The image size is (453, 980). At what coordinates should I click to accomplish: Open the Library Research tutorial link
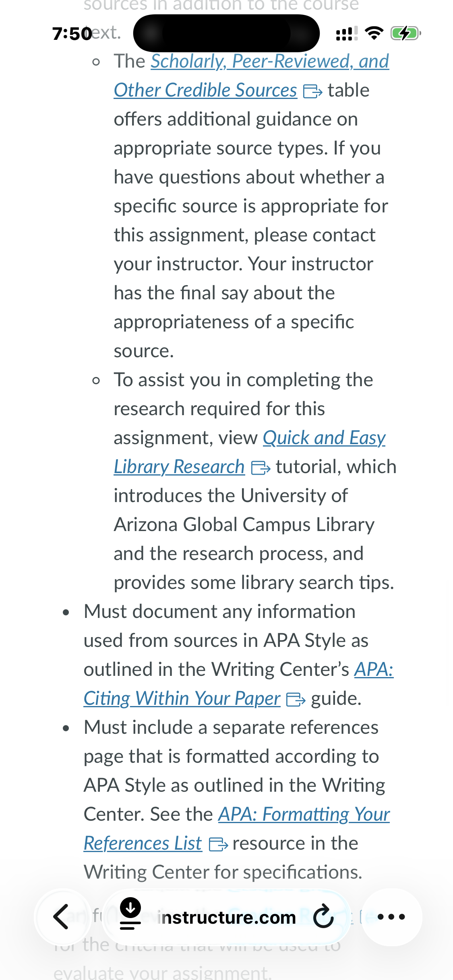179,467
